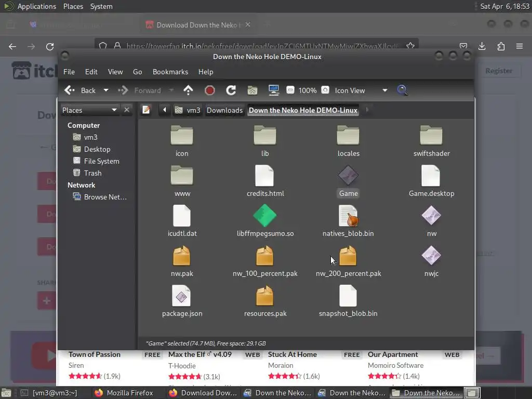
Task: Close the Places side pane
Action: pyautogui.click(x=127, y=110)
